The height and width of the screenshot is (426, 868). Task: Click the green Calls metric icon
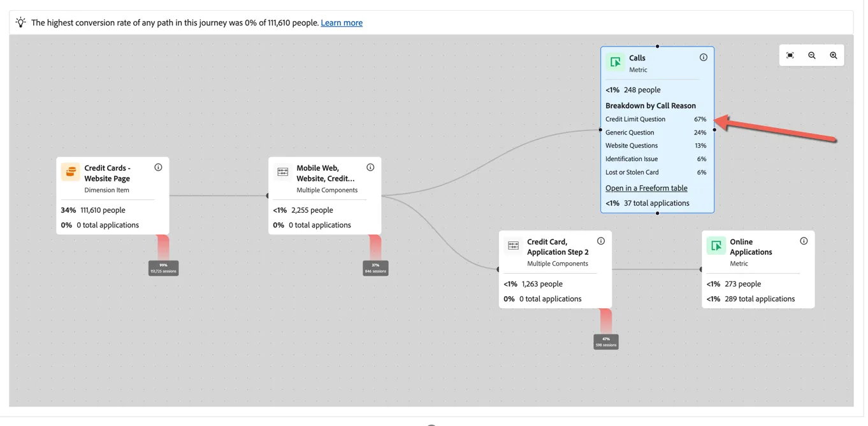(x=616, y=62)
